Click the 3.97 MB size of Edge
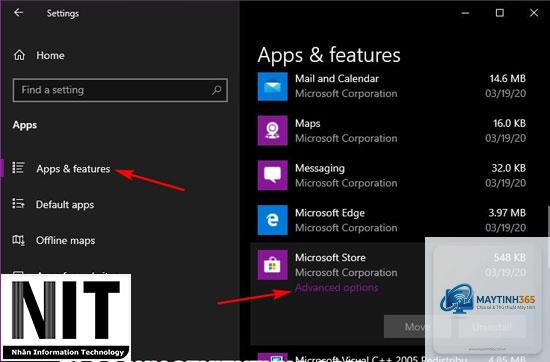This screenshot has width=550, height=362. click(507, 213)
